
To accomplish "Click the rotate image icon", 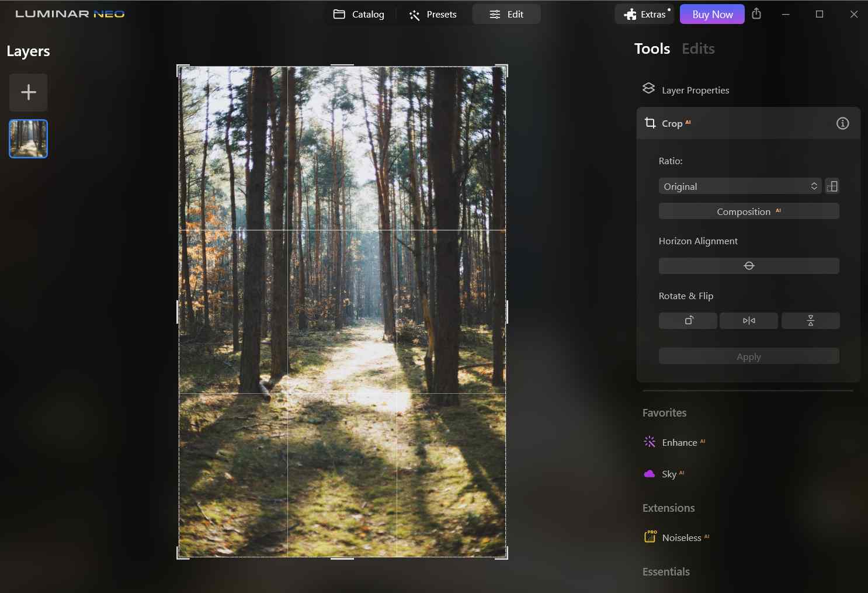I will pyautogui.click(x=688, y=321).
